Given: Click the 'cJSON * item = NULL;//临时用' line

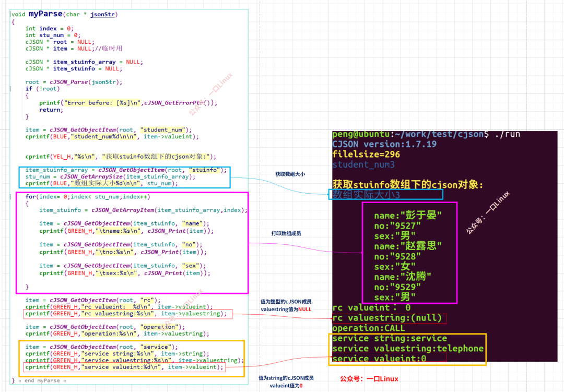Looking at the screenshot, I should (x=74, y=49).
